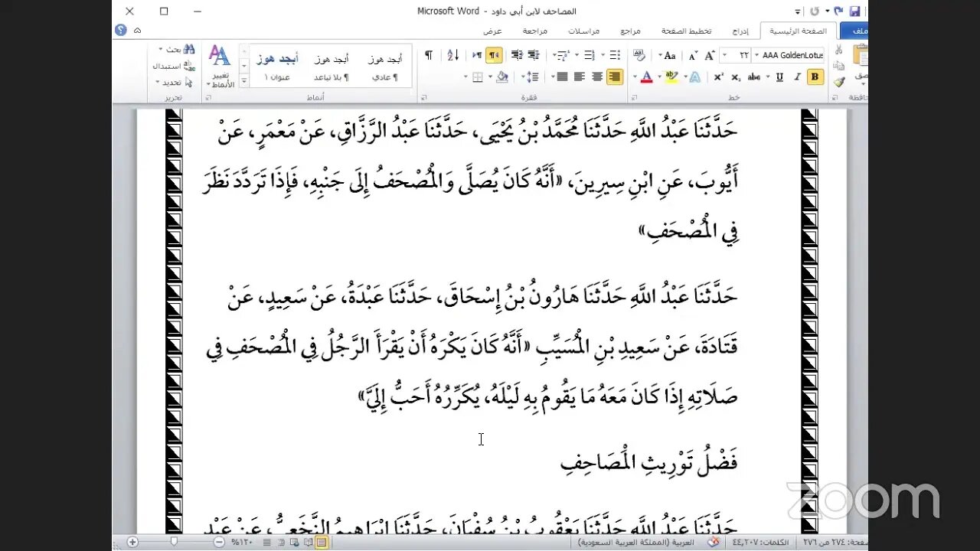The width and height of the screenshot is (980, 551).
Task: Switch to مراجع (References) tab
Action: pyautogui.click(x=631, y=31)
